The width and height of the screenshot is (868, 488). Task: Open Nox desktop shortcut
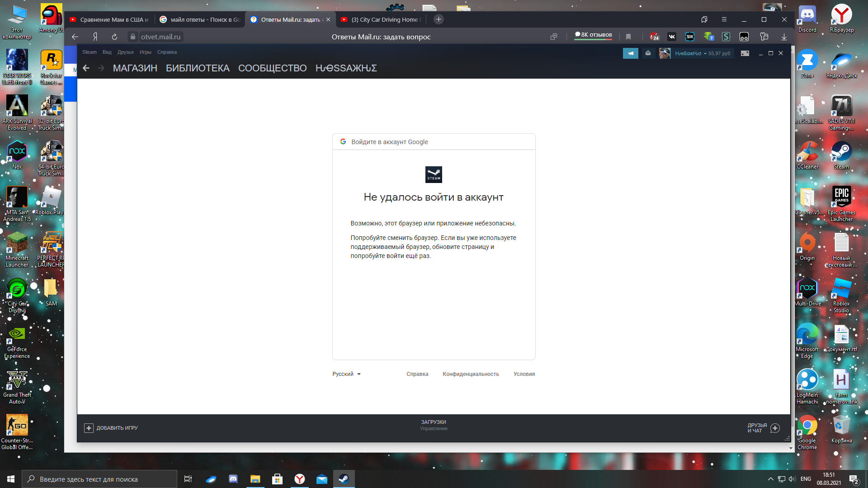click(17, 155)
